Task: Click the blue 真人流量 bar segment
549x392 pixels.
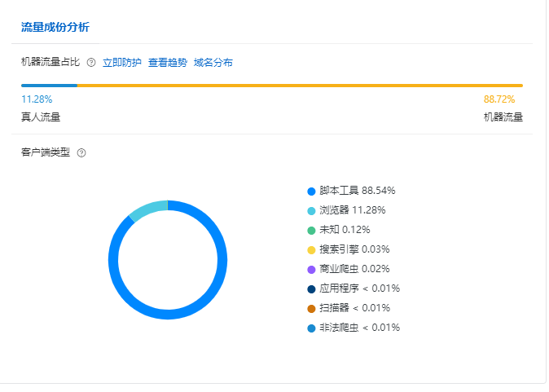Action: coord(49,85)
